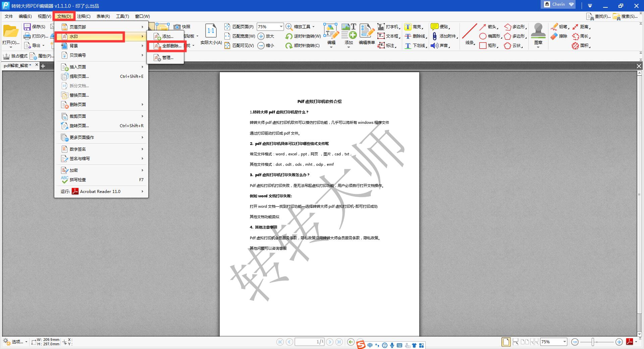This screenshot has height=349, width=644.
Task: Select the 线条 line drawing tool
Action: coord(470,34)
